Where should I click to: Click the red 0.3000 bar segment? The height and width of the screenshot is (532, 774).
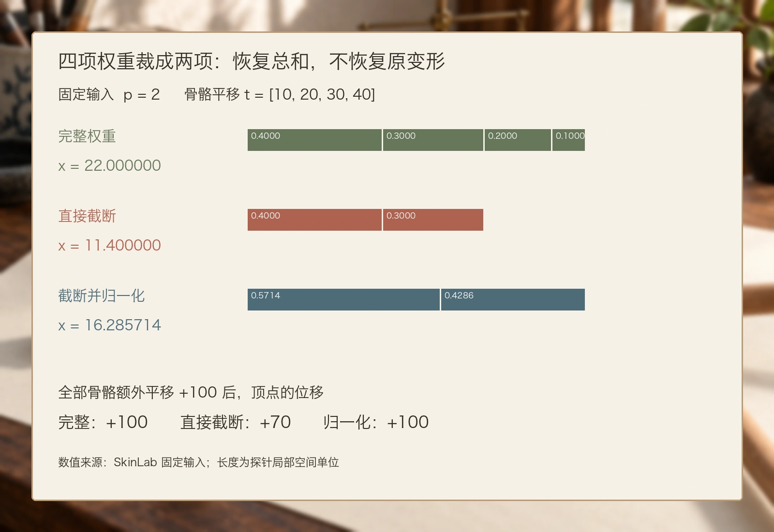433,220
